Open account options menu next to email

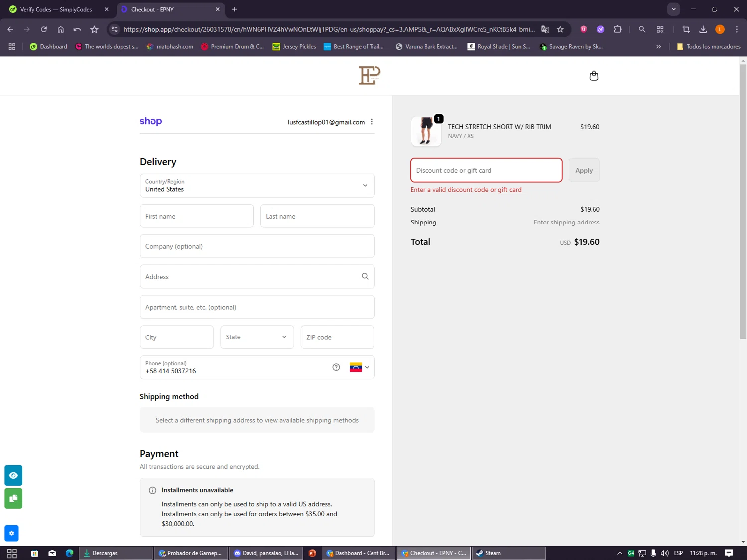(372, 122)
